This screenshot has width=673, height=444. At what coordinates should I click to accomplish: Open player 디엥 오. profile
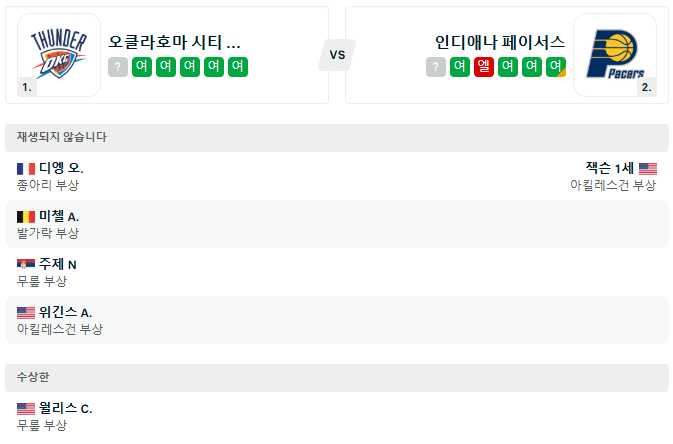(61, 168)
